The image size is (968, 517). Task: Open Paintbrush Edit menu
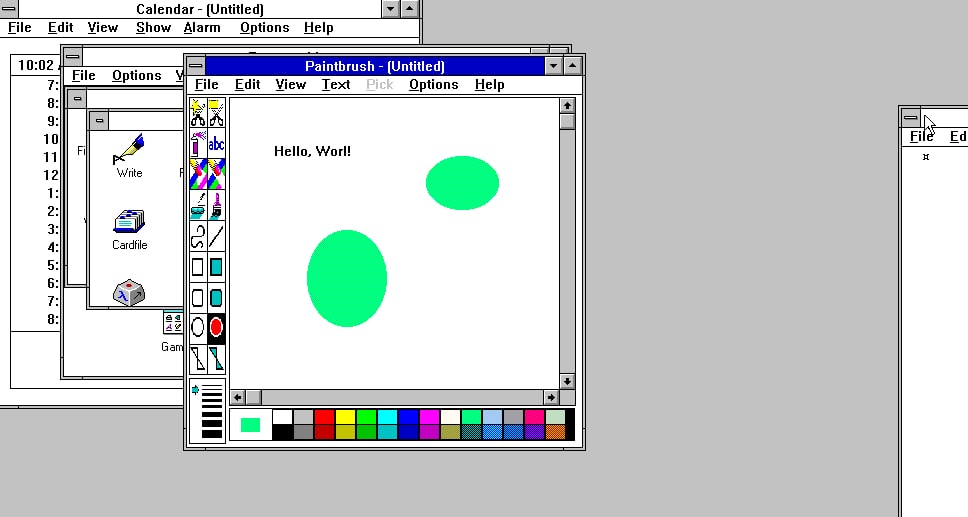(248, 85)
